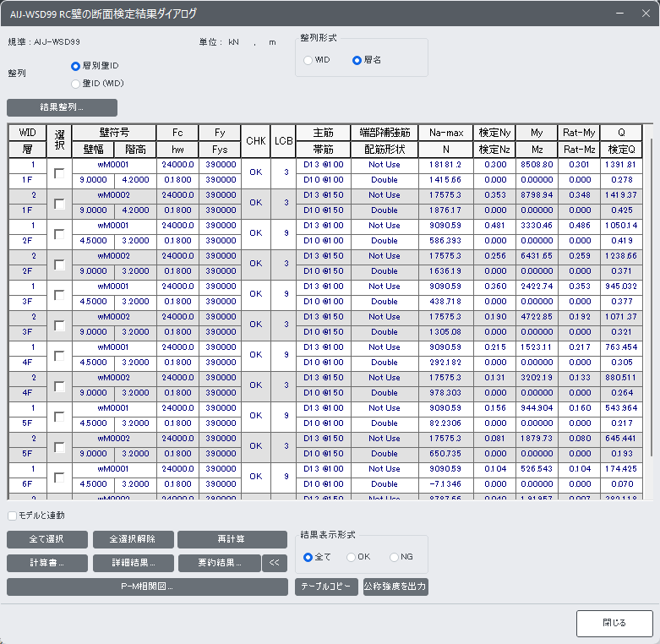Choose the 層名 alignment format radio

(357, 60)
